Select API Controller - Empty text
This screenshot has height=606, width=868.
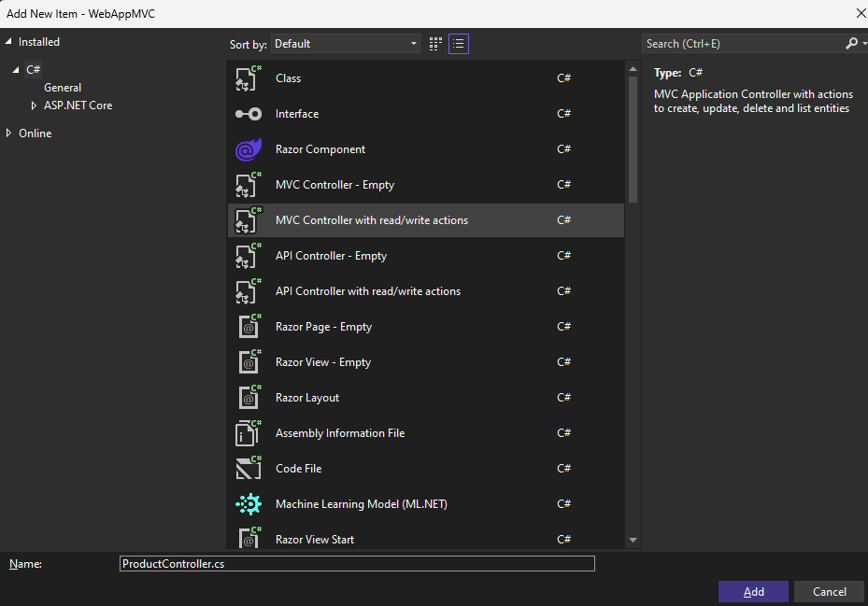pos(331,256)
